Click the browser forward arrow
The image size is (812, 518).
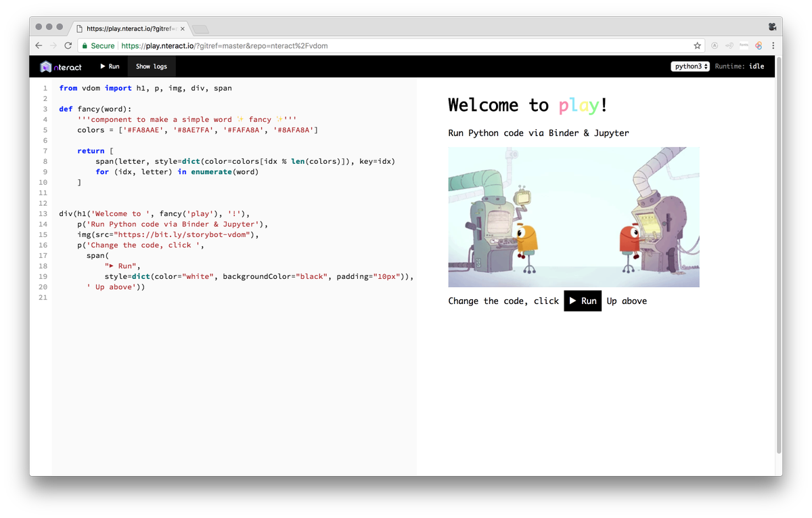coord(53,45)
